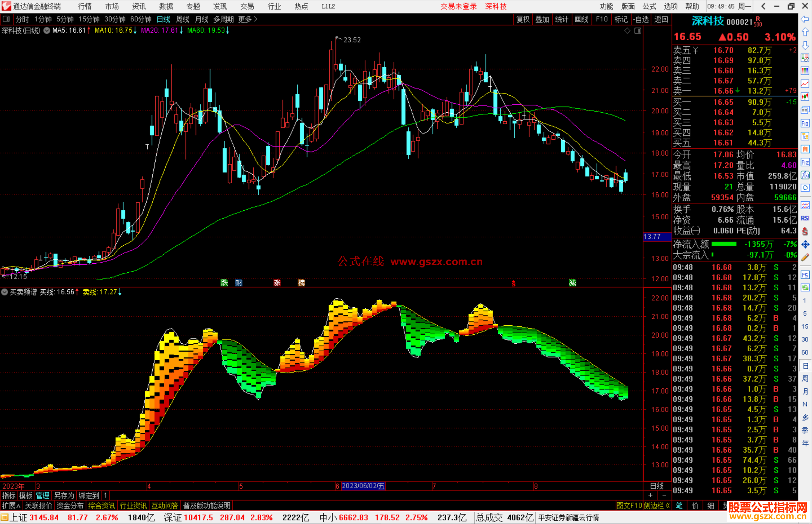Toggle the panel layout icon left of 分时
The height and width of the screenshot is (524, 812).
point(6,19)
